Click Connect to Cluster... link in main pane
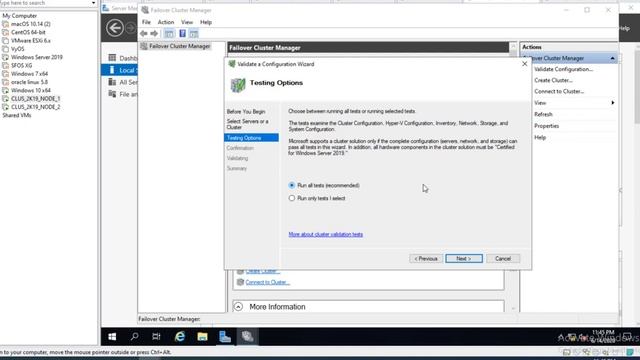The height and width of the screenshot is (360, 640). tap(268, 282)
